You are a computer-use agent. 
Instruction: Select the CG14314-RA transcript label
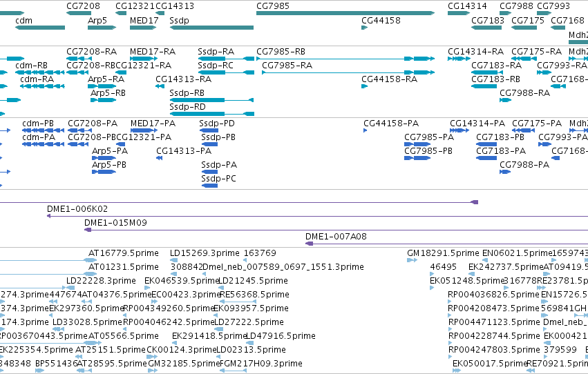(x=475, y=51)
